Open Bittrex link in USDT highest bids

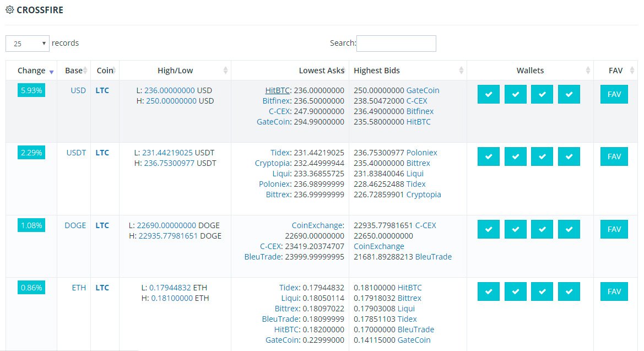click(x=418, y=163)
